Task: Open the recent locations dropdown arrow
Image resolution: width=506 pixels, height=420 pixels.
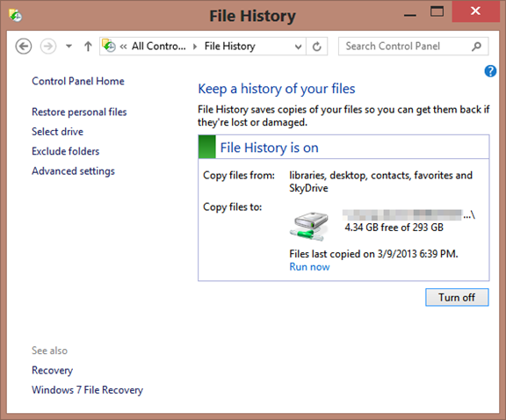Action: pyautogui.click(x=69, y=47)
